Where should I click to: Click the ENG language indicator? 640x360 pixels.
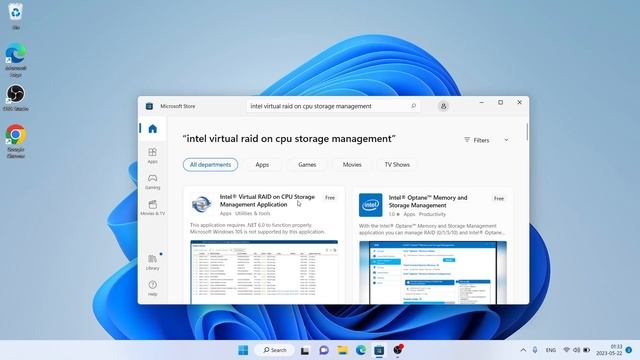click(551, 350)
